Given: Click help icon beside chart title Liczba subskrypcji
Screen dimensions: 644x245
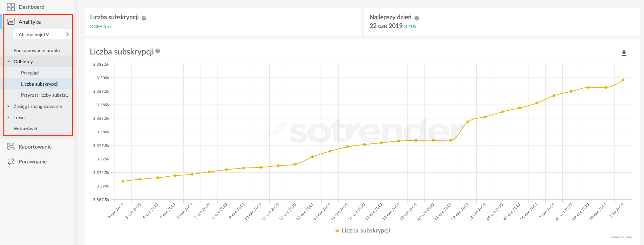Looking at the screenshot, I should (158, 51).
